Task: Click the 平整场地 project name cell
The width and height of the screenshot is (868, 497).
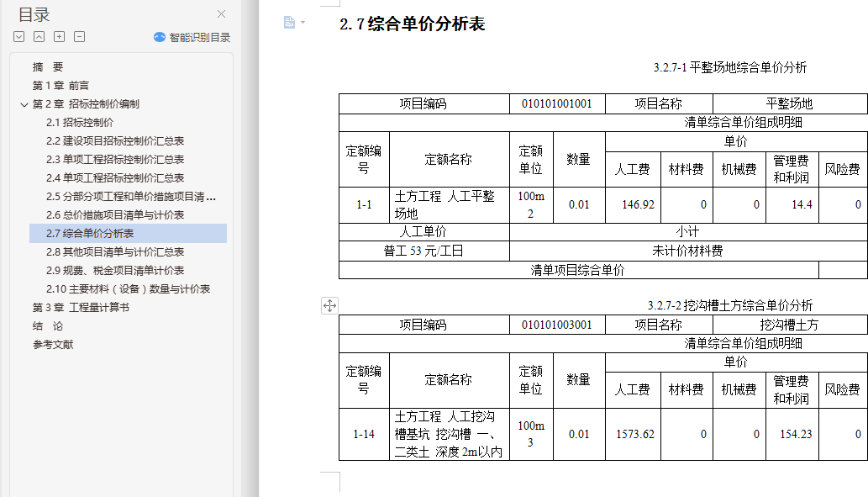Action: click(790, 103)
